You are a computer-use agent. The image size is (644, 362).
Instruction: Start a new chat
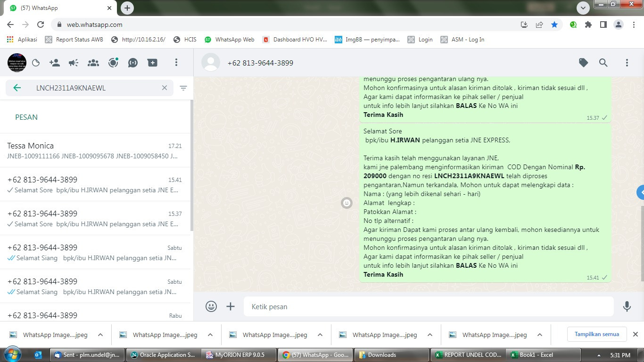tap(152, 63)
